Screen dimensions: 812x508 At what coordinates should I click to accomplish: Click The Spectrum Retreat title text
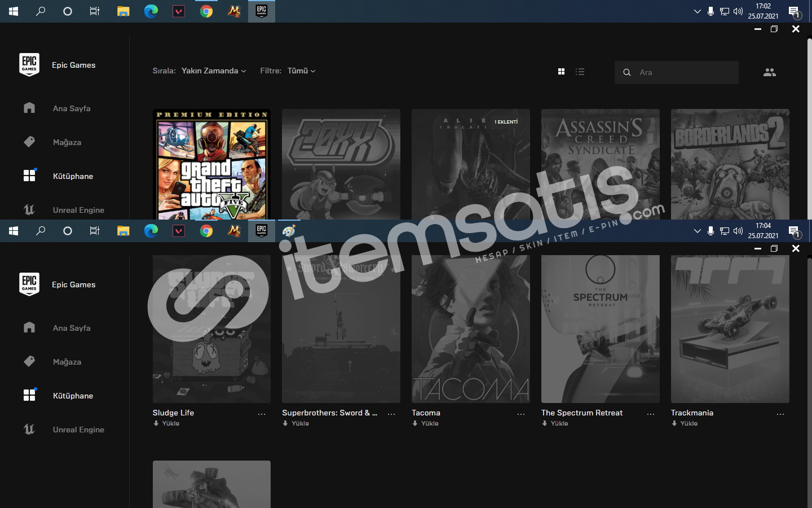pyautogui.click(x=582, y=413)
